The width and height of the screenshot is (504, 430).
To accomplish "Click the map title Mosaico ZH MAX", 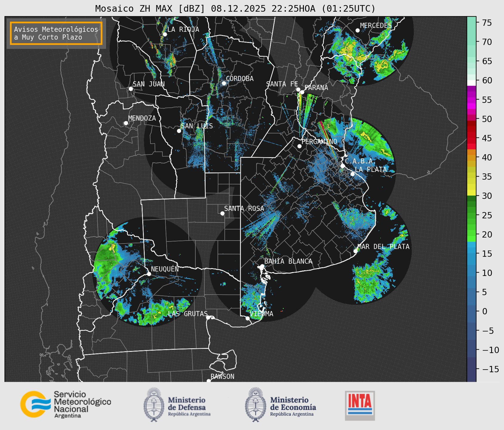I will click(235, 9).
